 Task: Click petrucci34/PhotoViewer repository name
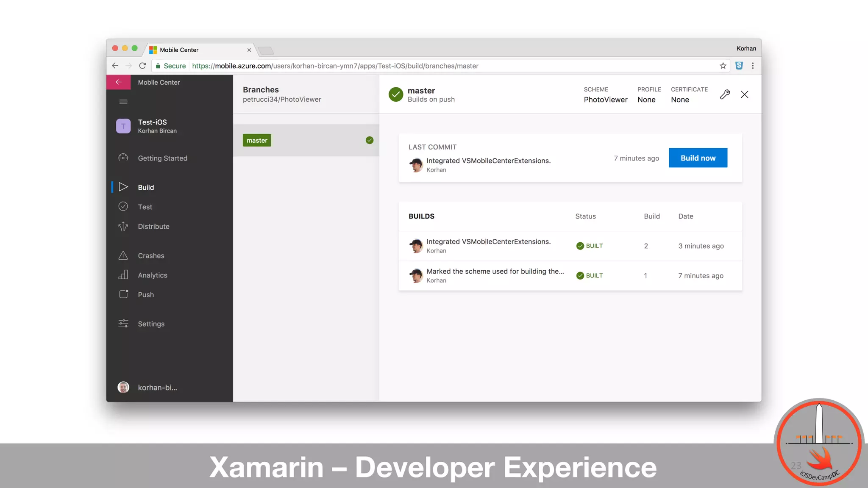point(282,99)
